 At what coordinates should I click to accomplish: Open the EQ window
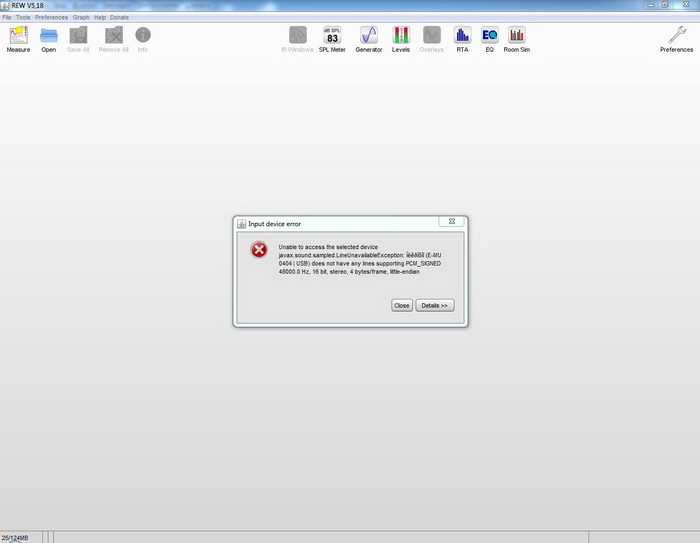coord(489,38)
